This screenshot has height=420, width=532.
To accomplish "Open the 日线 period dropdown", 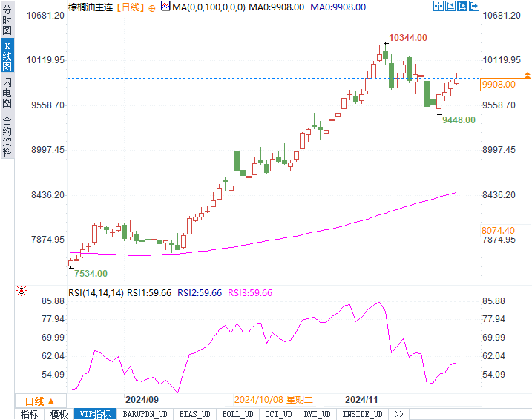I will (x=40, y=401).
